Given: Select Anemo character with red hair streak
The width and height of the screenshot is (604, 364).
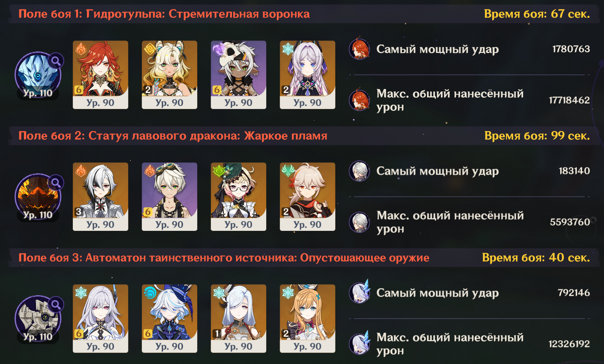Looking at the screenshot, I should coord(307,197).
